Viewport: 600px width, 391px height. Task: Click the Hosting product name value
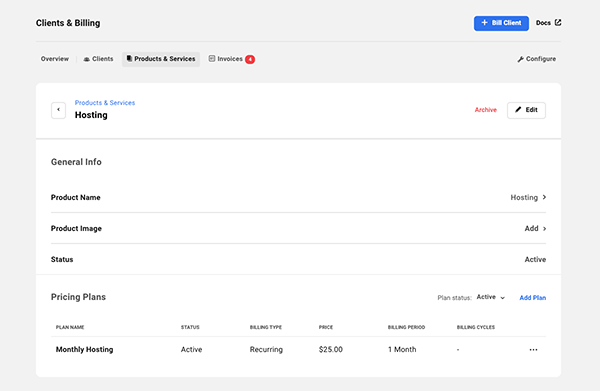(524, 197)
